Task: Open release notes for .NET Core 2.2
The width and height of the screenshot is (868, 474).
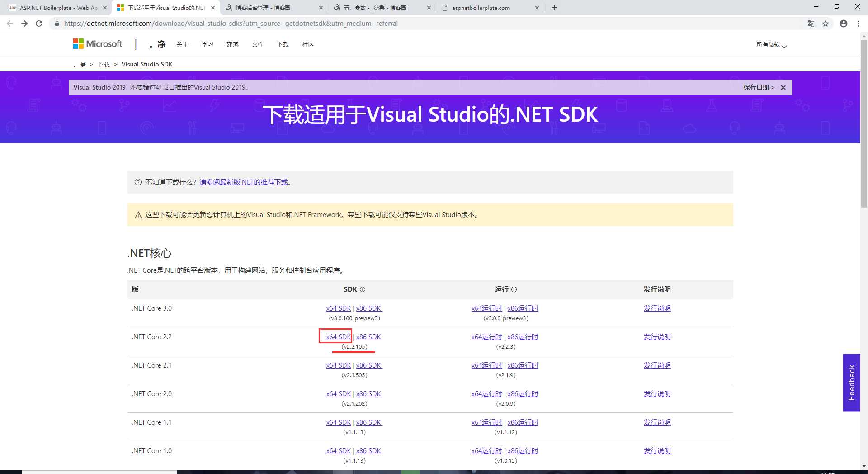Action: tap(657, 337)
